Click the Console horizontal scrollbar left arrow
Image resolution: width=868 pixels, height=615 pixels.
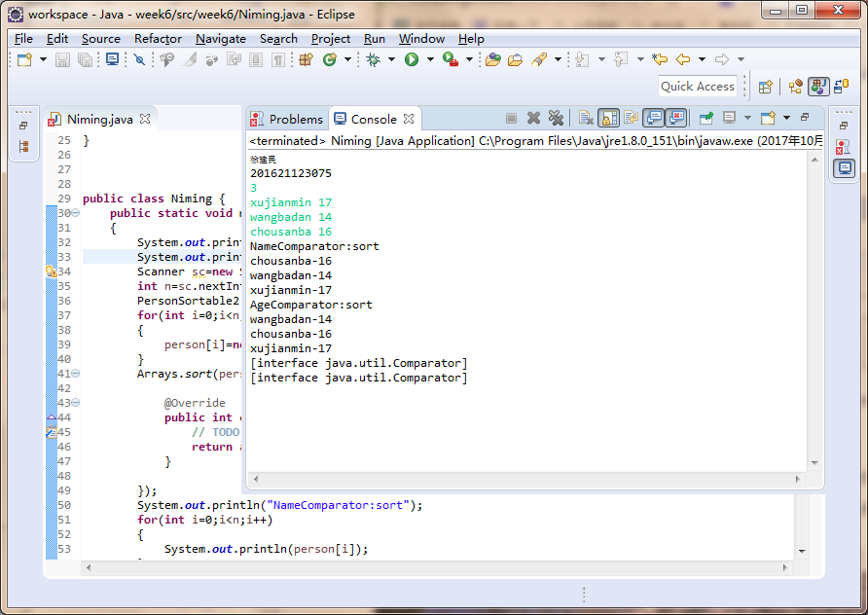click(256, 479)
